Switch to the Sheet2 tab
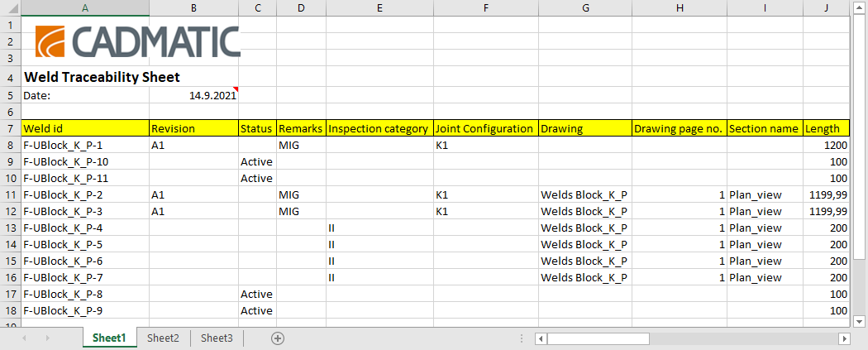Screen dimensions: 868x350 [x=163, y=338]
